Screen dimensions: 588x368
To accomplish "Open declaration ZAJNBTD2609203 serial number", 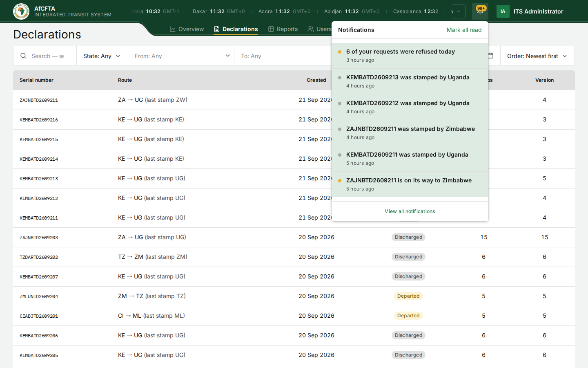I will click(x=39, y=238).
